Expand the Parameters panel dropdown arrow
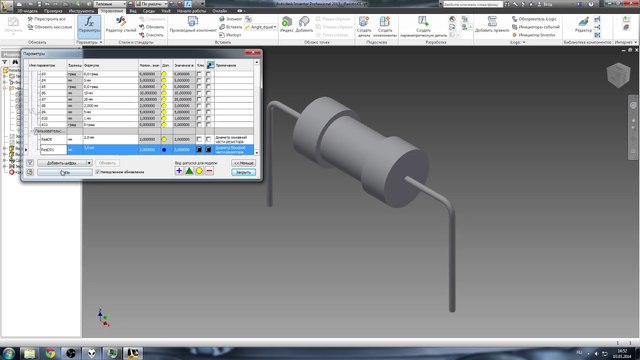 point(101,42)
